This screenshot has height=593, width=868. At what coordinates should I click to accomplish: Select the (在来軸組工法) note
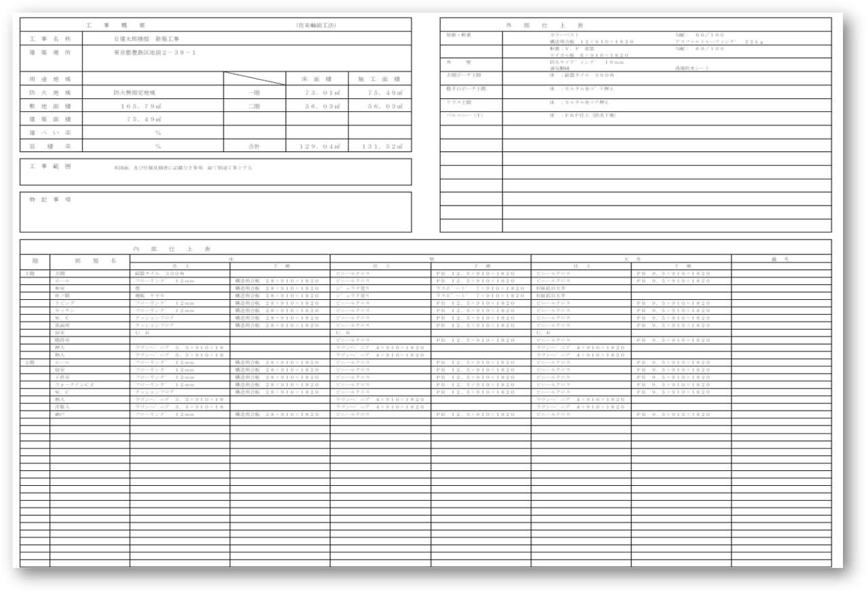click(x=317, y=25)
